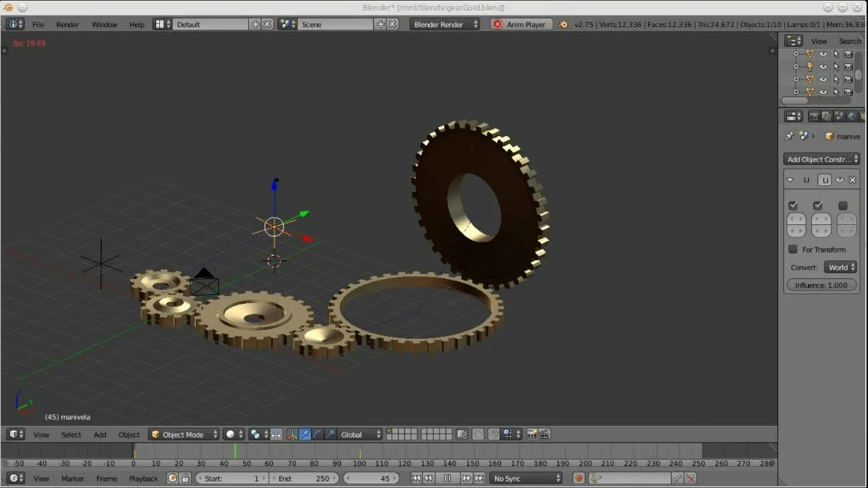Open the Help menu
The width and height of the screenshot is (868, 488).
(137, 24)
